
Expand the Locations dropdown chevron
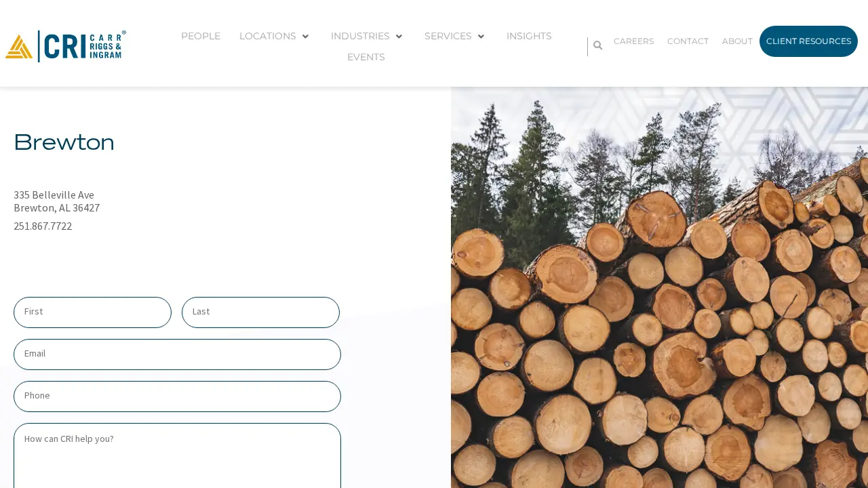(x=305, y=37)
